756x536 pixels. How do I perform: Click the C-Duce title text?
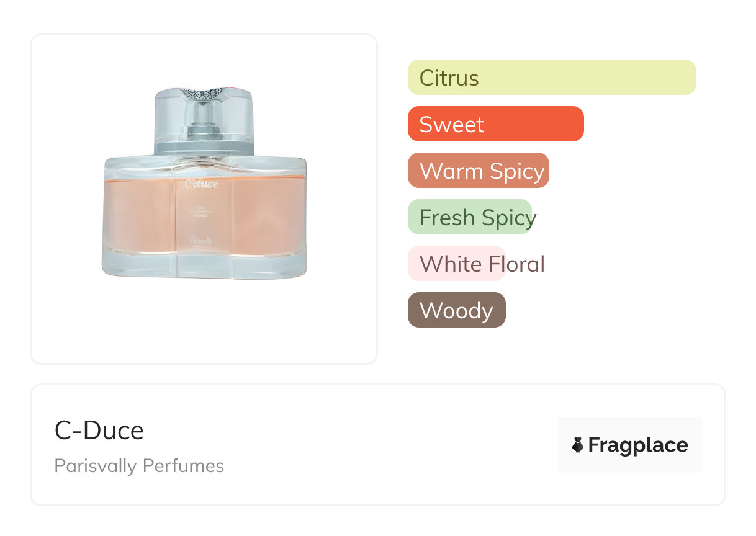99,431
